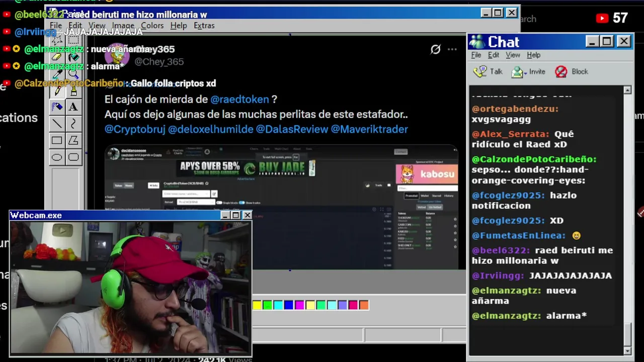Minimize the Webcam.exe window
The image size is (644, 362).
[x=225, y=215]
